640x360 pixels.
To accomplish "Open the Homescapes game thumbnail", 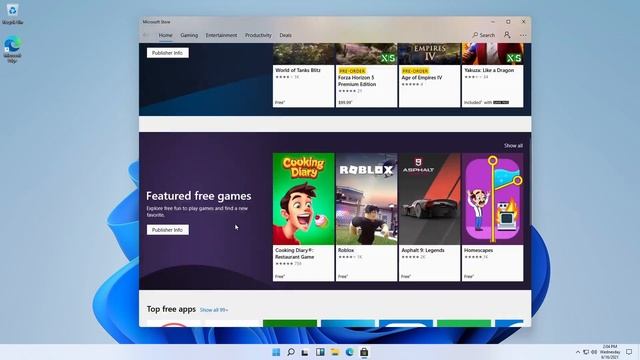I will (492, 199).
